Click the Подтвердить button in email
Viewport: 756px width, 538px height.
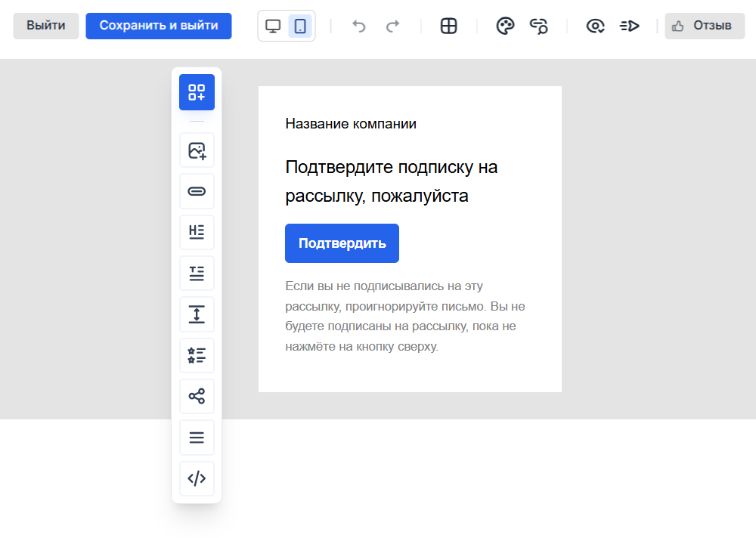tap(342, 243)
